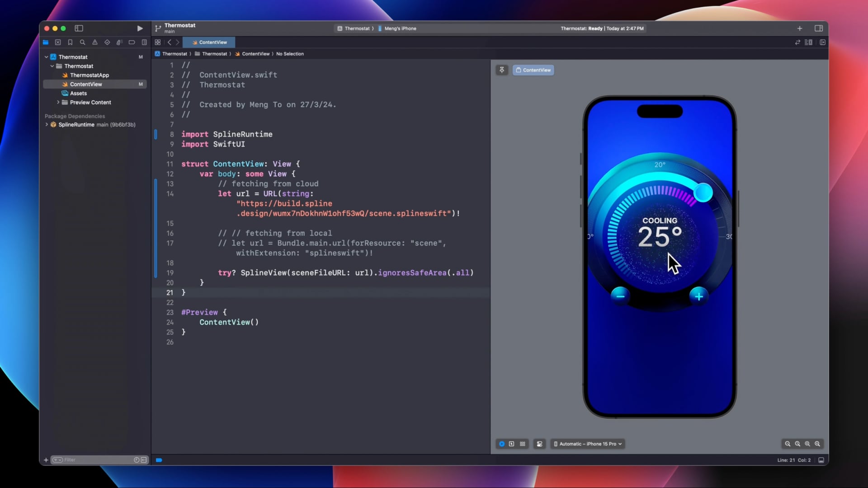
Task: Open preview Device Settings icon
Action: coord(539,444)
